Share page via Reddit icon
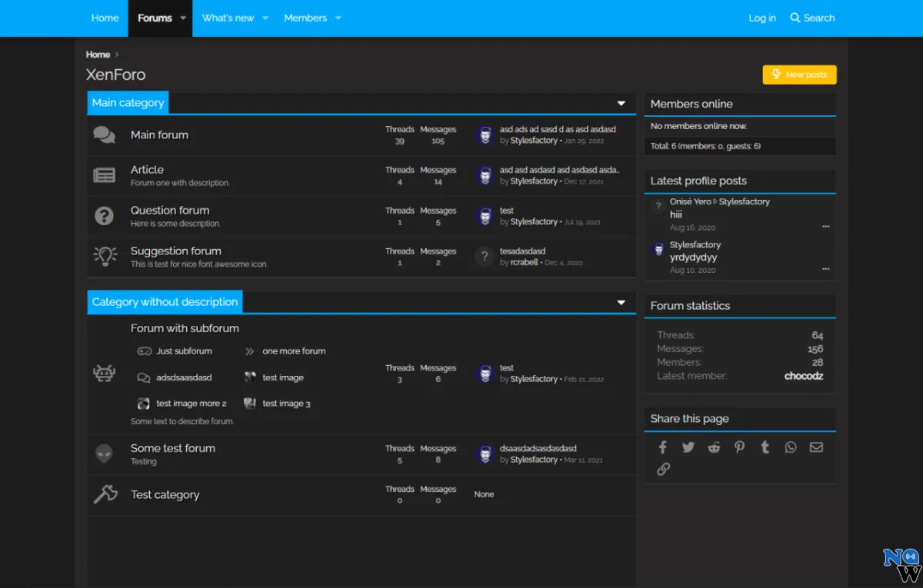Viewport: 923px width, 588px height. (714, 447)
